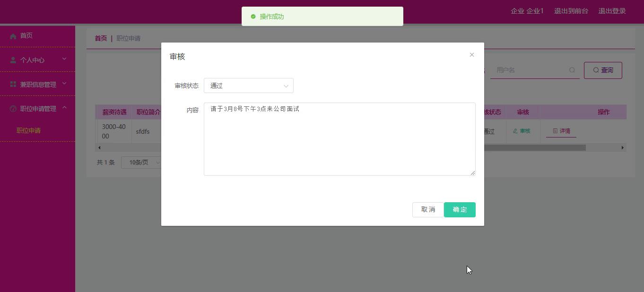
Task: Click 退出到前台 link
Action: [571, 11]
